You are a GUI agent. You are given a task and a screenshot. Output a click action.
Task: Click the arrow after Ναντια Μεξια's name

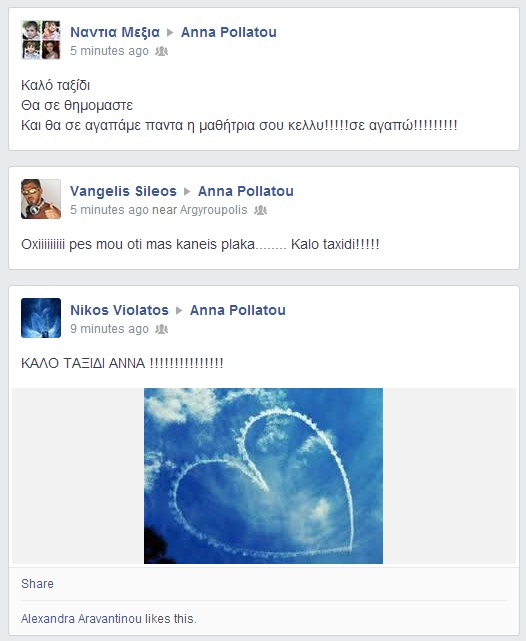point(170,32)
